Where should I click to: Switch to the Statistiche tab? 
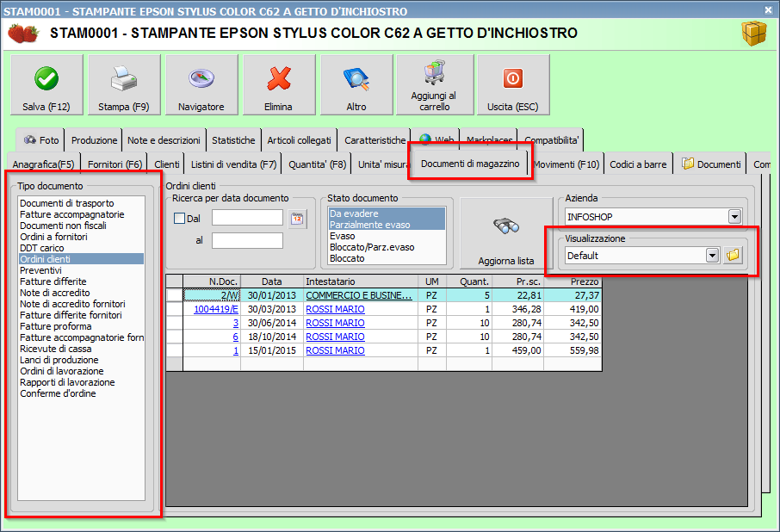(233, 140)
